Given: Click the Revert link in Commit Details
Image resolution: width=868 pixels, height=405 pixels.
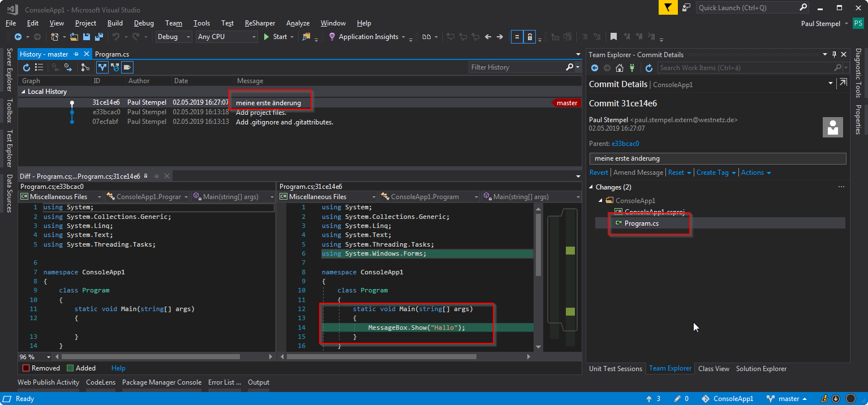Looking at the screenshot, I should (599, 173).
